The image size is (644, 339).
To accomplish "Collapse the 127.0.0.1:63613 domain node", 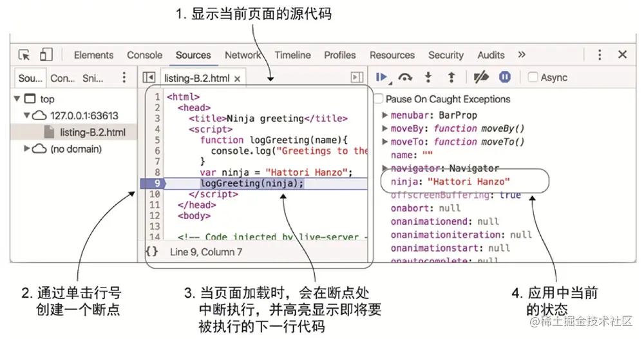I will point(26,115).
